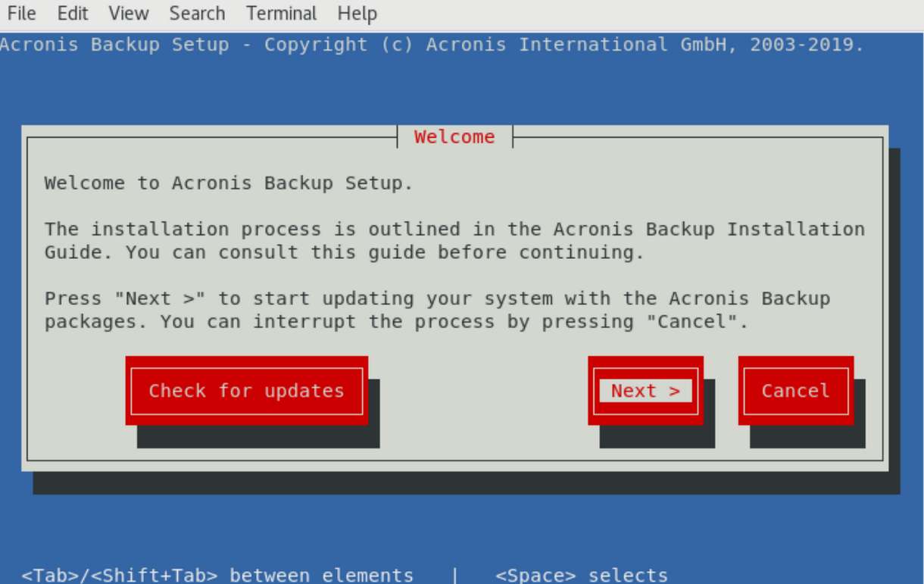Click the Acronis Backup Setup copyright header line
The height and width of the screenshot is (584, 924).
point(432,45)
